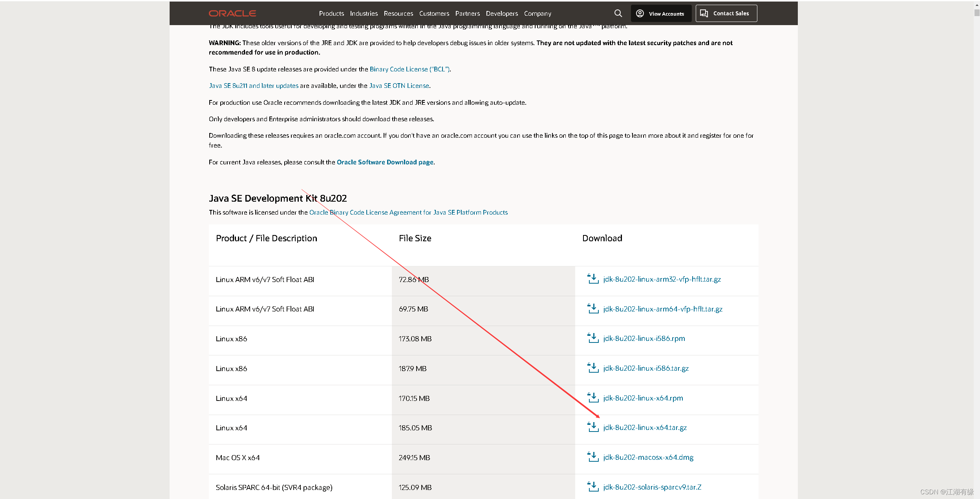The image size is (980, 499).
Task: Open the Resources navigation menu
Action: (398, 13)
